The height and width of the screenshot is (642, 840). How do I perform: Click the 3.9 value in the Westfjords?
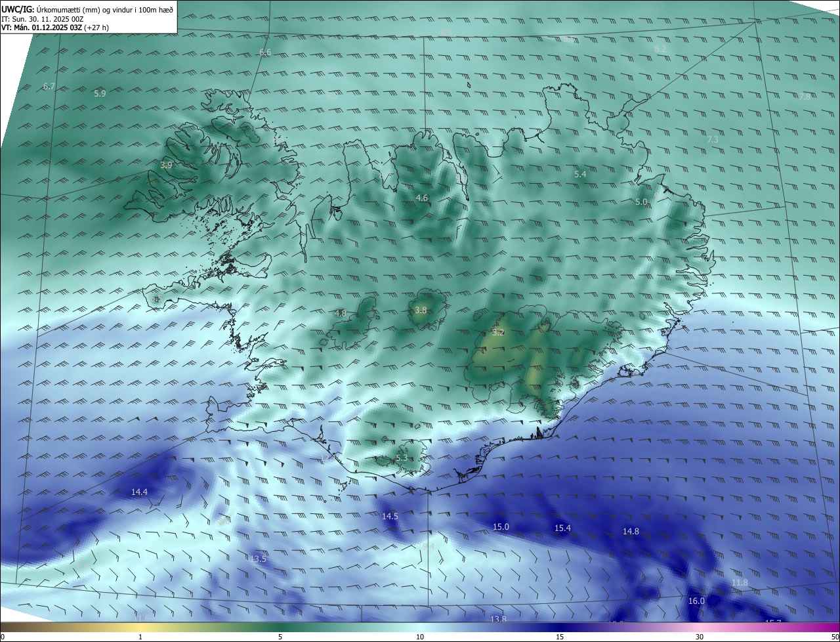tap(166, 165)
